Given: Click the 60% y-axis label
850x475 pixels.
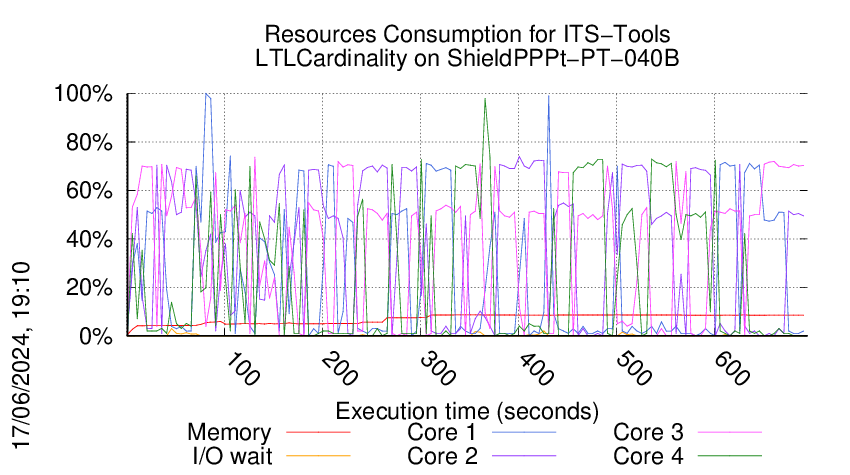Looking at the screenshot, I should (89, 191).
